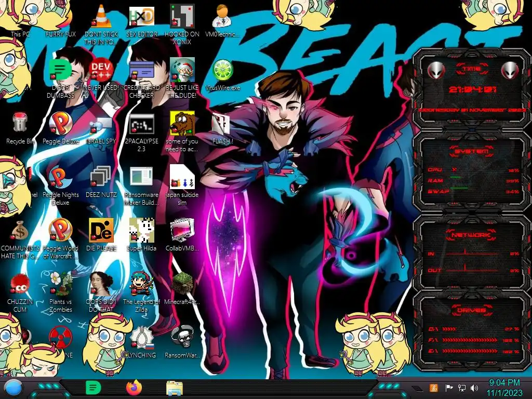Open the Recycle Bin

pos(20,123)
